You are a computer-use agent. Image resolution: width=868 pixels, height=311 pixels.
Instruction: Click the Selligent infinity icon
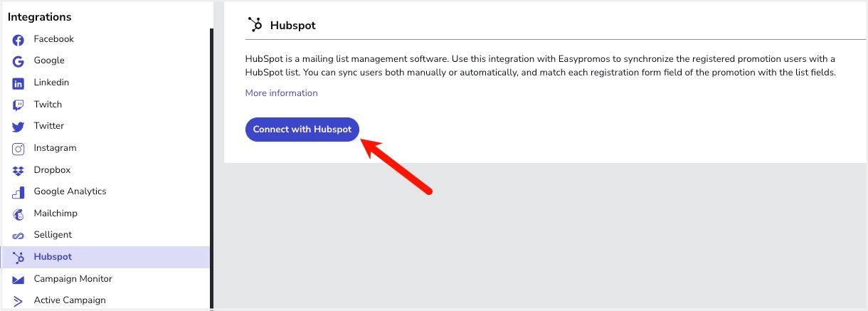click(x=18, y=236)
